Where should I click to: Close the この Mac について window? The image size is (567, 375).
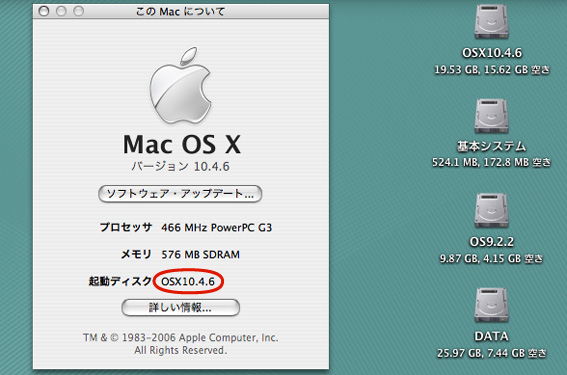pos(44,11)
